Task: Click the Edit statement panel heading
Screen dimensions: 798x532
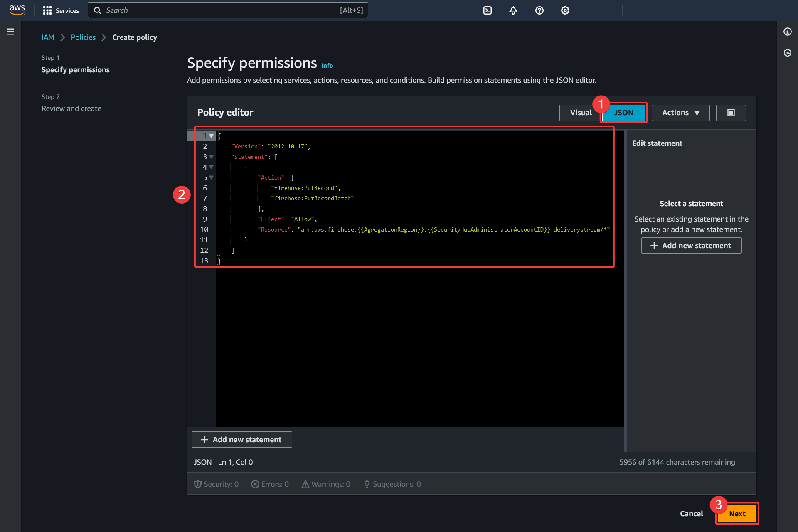Action: pos(657,143)
